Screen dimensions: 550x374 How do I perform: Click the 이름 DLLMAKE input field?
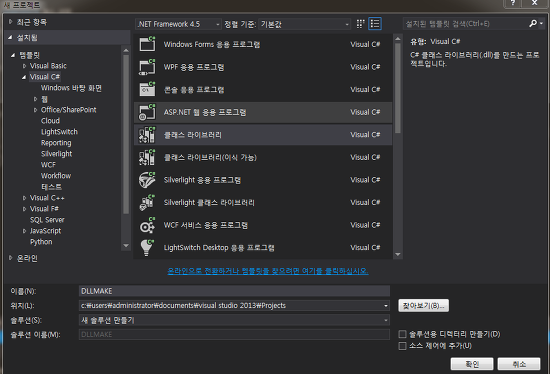tap(234, 291)
